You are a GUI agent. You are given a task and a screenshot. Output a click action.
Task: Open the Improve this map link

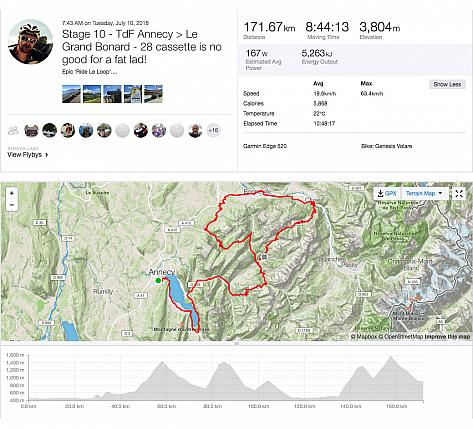click(447, 337)
